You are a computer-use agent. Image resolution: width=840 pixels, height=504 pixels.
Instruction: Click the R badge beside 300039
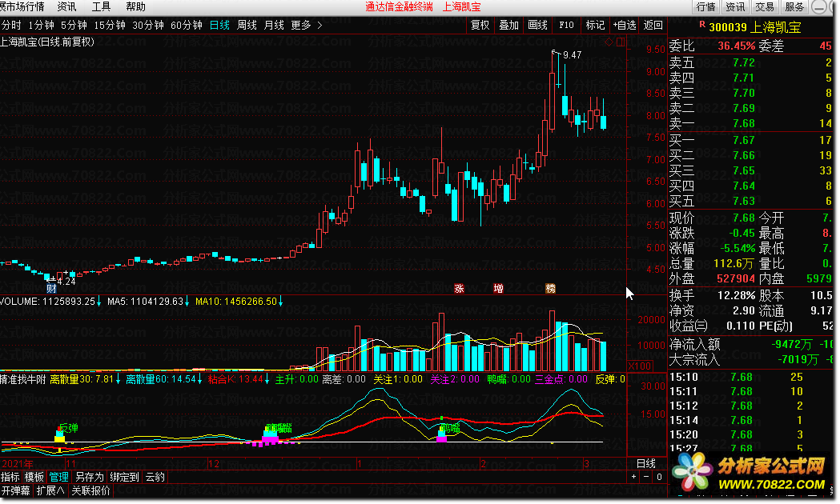[x=701, y=25]
